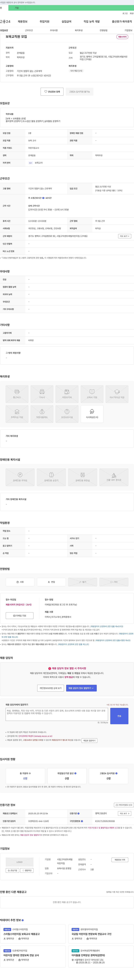Click the 이메일 지원 button
This screenshot has height=980, width=134.
click(20, 616)
